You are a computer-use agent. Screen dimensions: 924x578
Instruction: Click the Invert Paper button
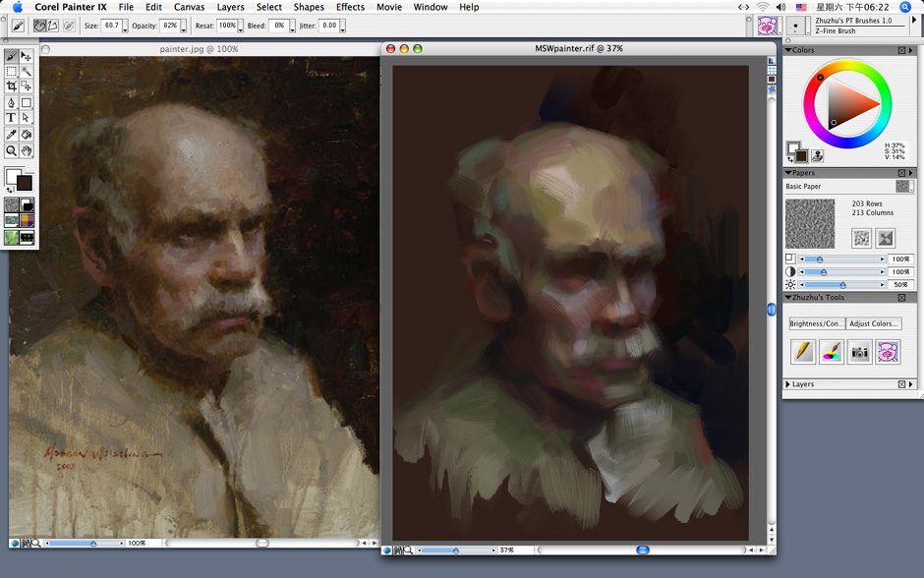886,238
